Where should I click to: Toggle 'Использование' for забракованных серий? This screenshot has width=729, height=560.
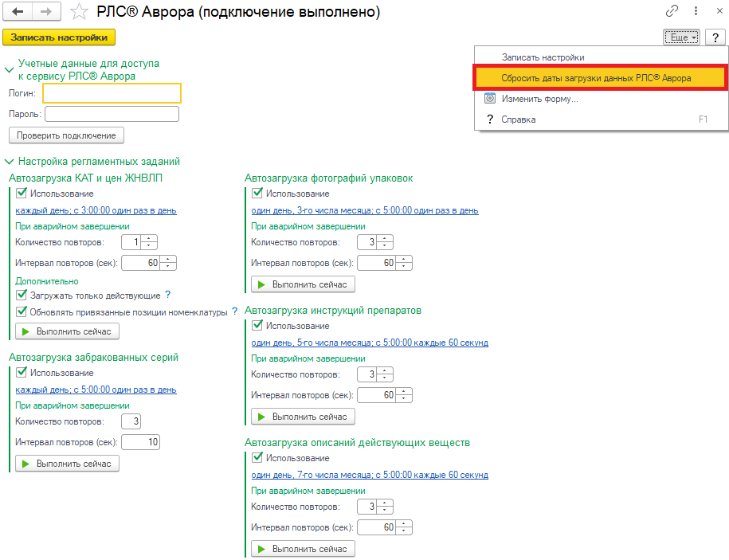point(22,372)
